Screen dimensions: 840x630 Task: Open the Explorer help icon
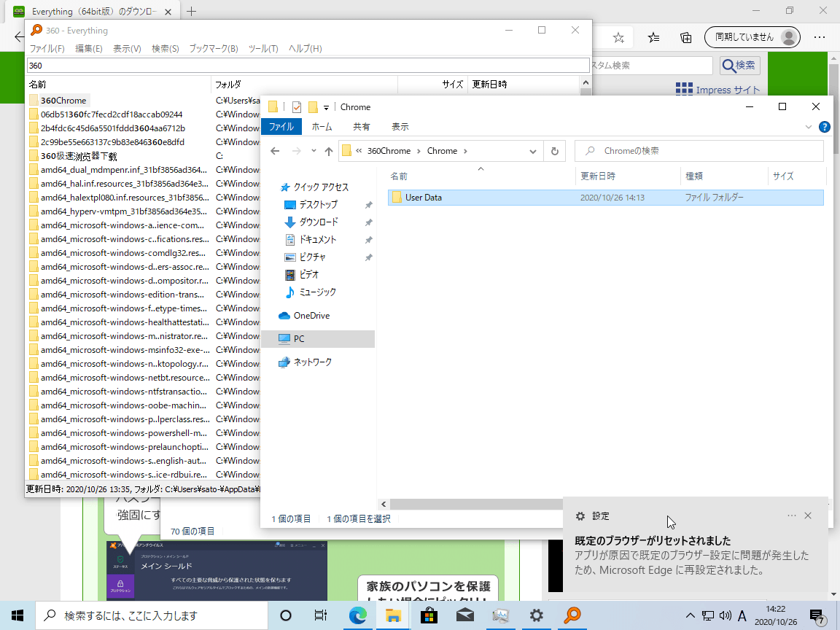[x=825, y=126]
